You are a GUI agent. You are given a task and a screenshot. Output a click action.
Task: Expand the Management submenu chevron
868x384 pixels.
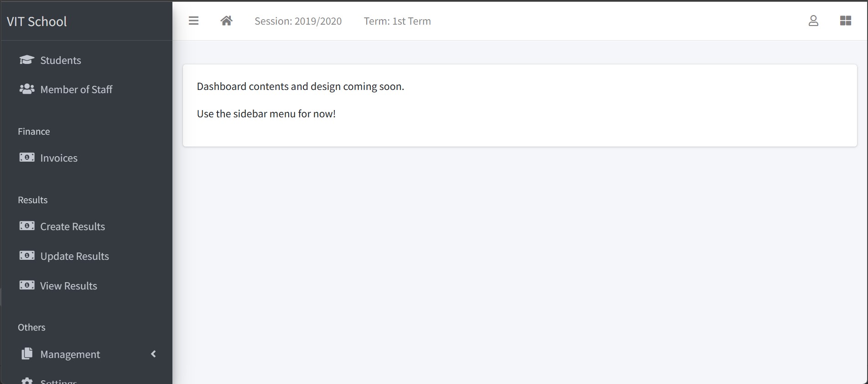click(153, 353)
